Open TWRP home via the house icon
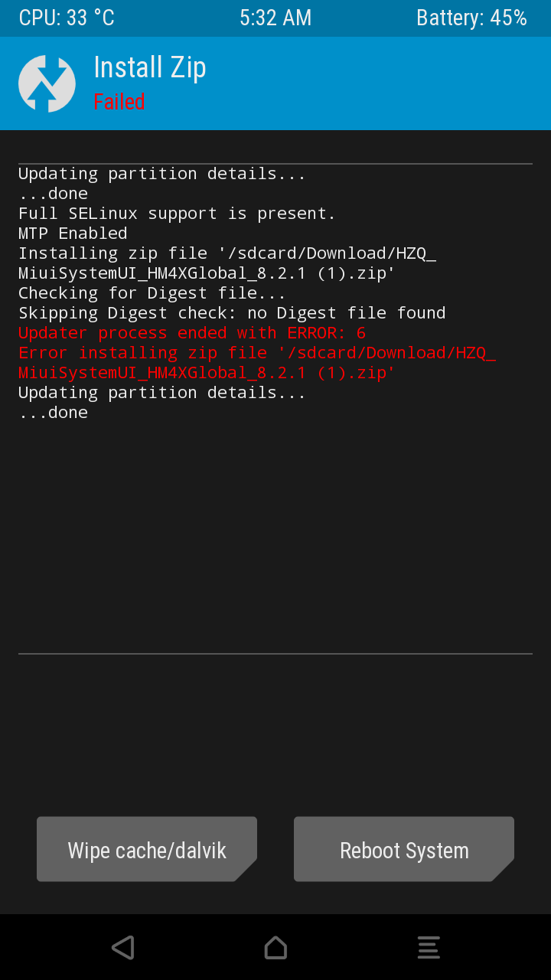 (275, 947)
